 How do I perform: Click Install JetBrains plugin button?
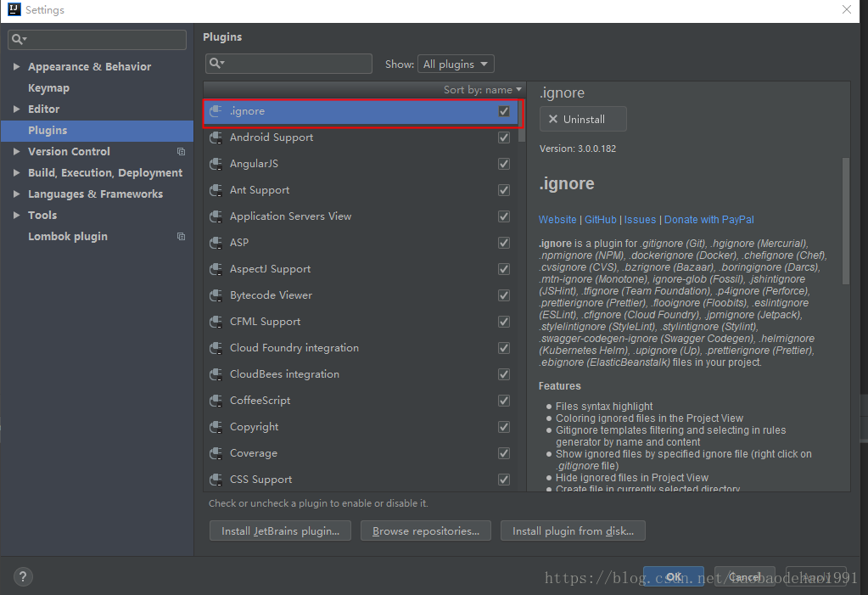click(280, 530)
